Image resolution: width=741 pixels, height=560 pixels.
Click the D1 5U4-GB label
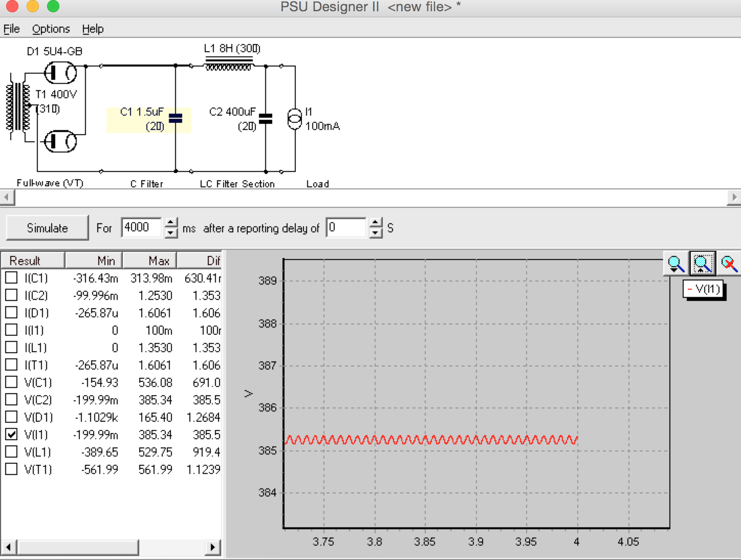55,51
